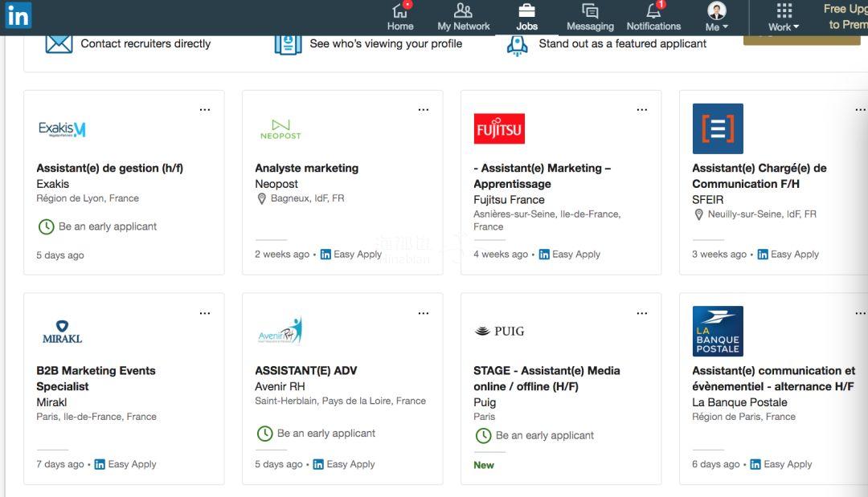Click Stand out as a featured applicant
The image size is (868, 497).
pos(622,43)
